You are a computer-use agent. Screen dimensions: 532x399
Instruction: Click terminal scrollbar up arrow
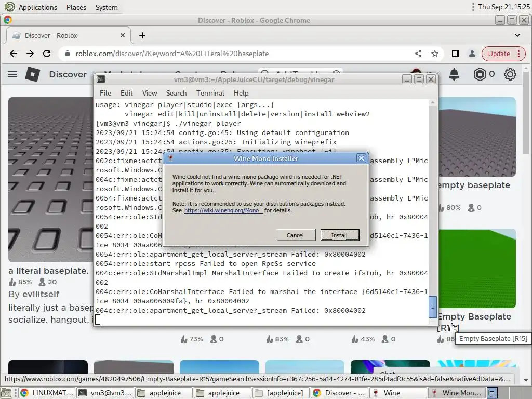(432, 102)
